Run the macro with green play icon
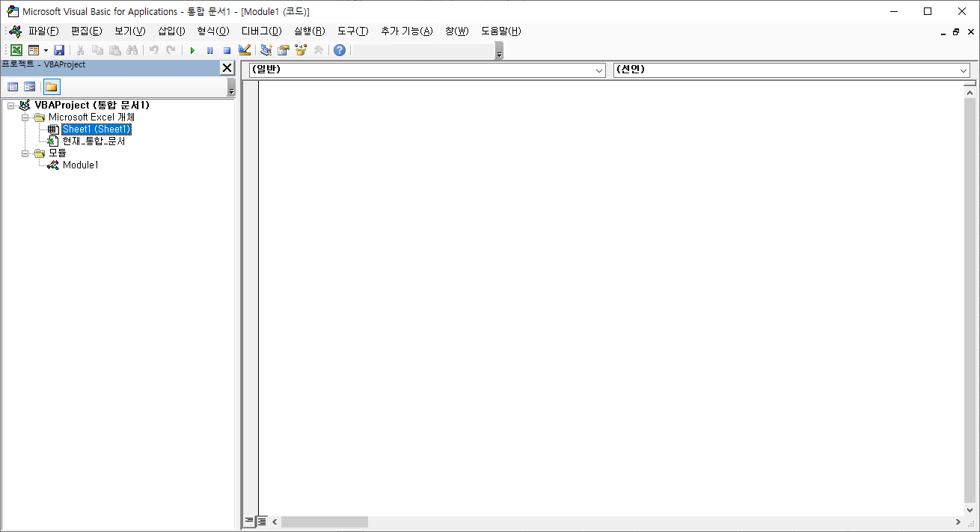Image resolution: width=980 pixels, height=532 pixels. (x=192, y=50)
